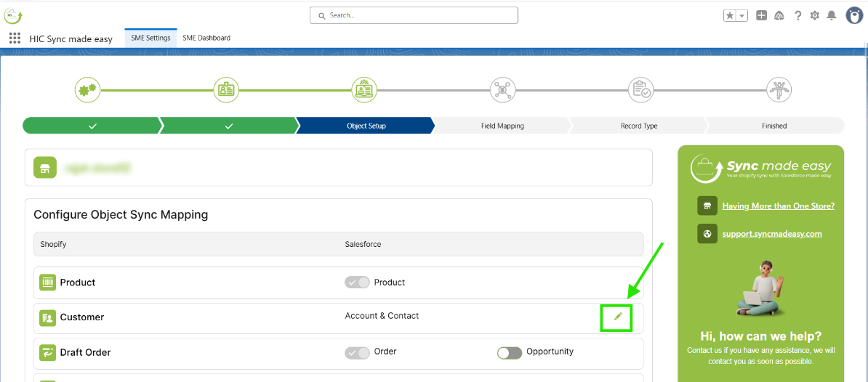This screenshot has height=382, width=868.
Task: Toggle the Product sync switch
Action: click(x=357, y=283)
